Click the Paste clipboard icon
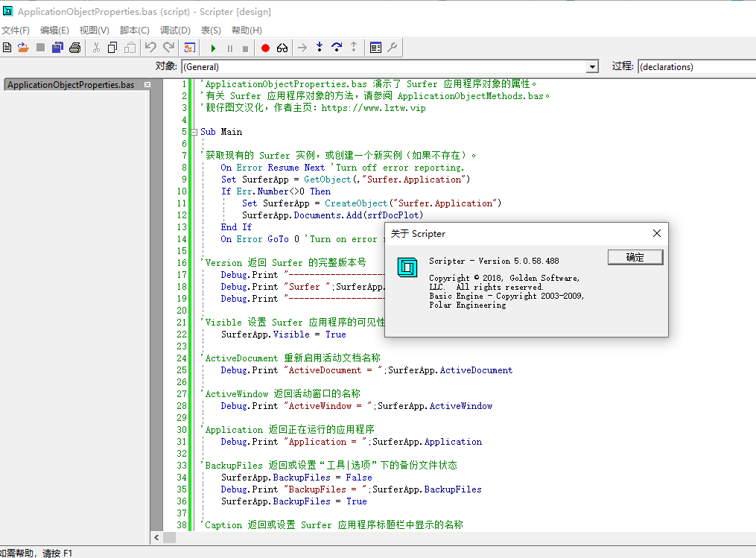The height and width of the screenshot is (558, 756). click(x=130, y=48)
